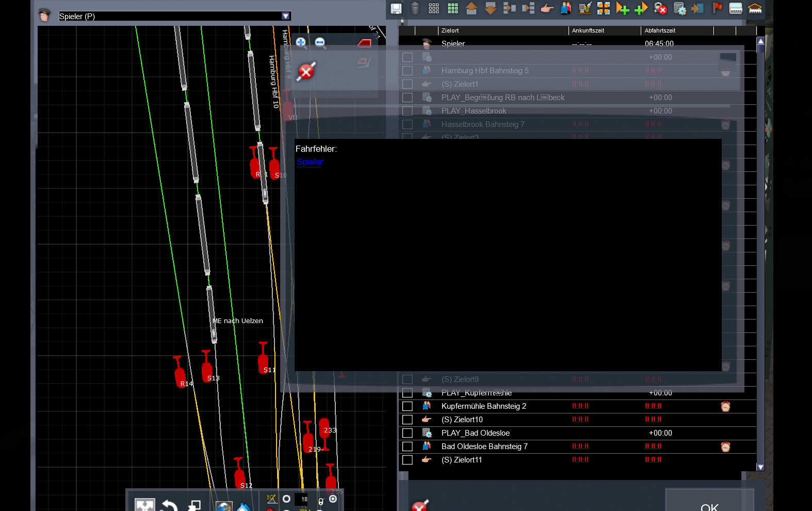Tick the Bad Oldesloe Bahnsteig 7 checkbox
The image size is (812, 511).
coord(408,446)
